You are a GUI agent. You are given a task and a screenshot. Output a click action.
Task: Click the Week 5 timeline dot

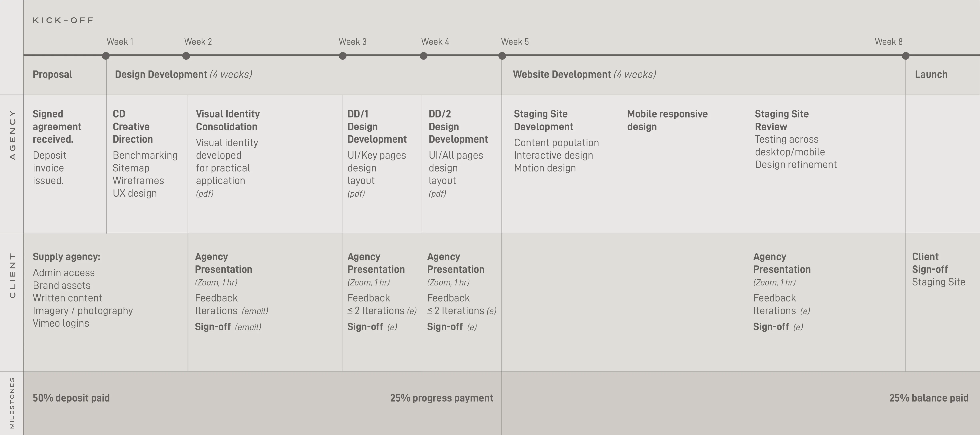tap(502, 56)
